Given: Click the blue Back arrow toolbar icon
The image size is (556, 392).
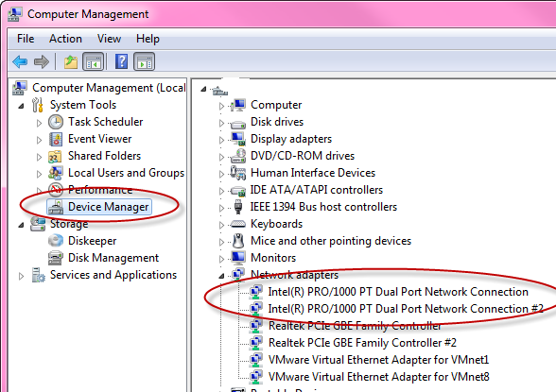Looking at the screenshot, I should 20,62.
